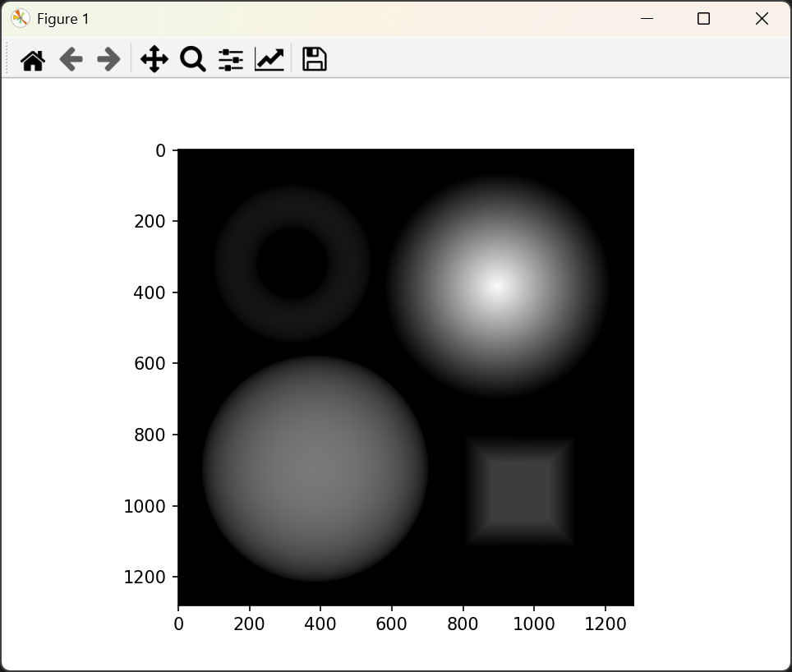Maximize the Figure 1 window
Screen dimensions: 792x672
[x=703, y=19]
